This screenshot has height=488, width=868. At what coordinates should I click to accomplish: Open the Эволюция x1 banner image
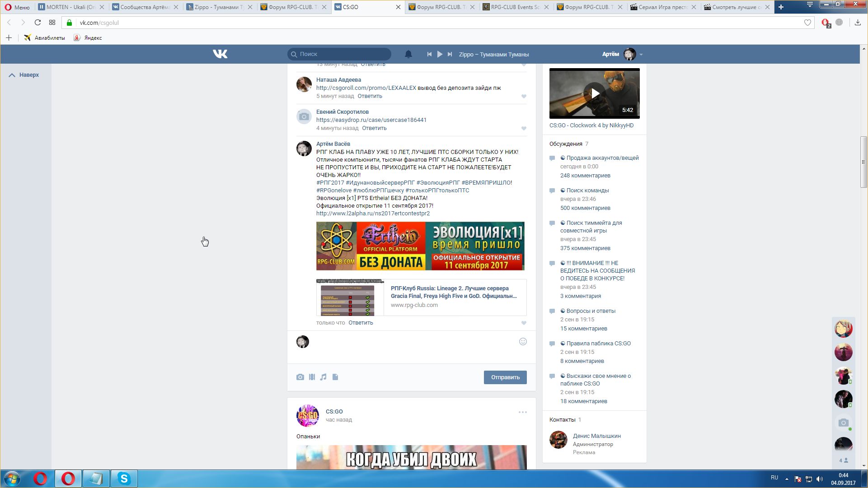coord(420,246)
